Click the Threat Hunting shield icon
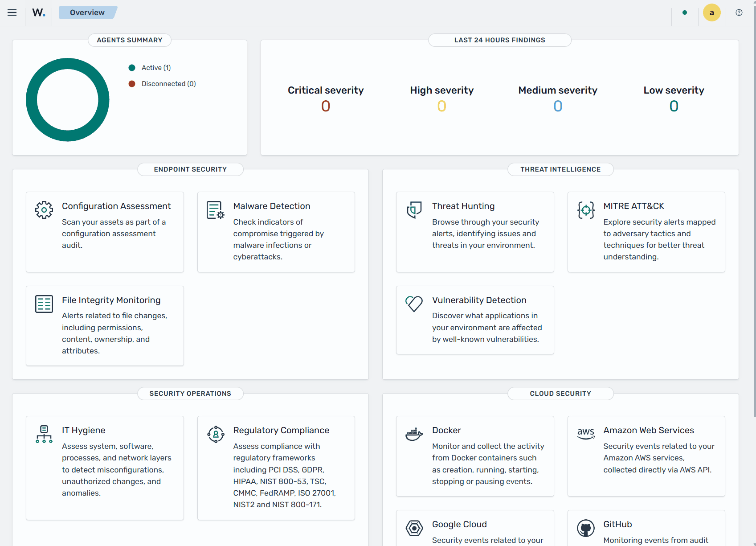 coord(414,210)
